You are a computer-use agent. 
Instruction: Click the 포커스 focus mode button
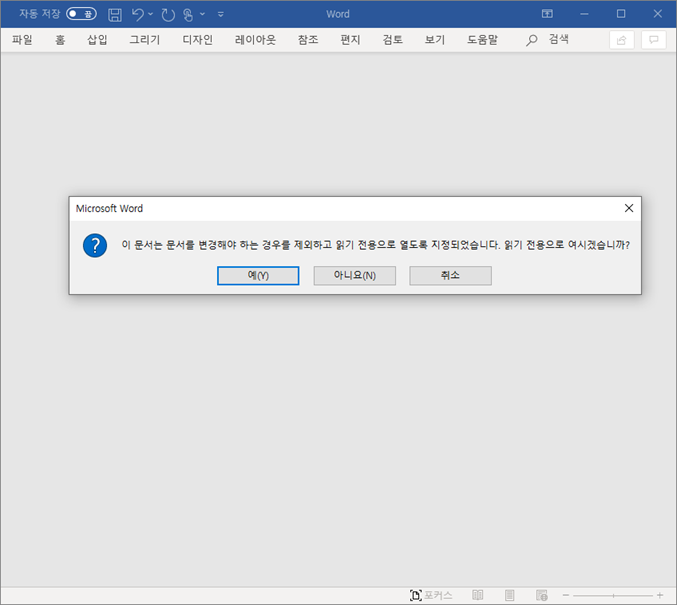click(431, 596)
